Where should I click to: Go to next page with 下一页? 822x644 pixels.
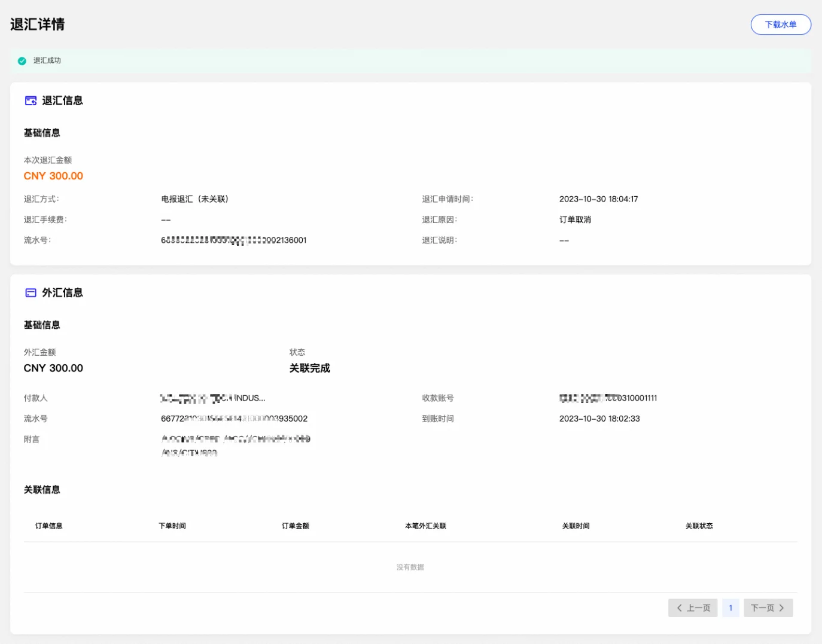pyautogui.click(x=768, y=608)
